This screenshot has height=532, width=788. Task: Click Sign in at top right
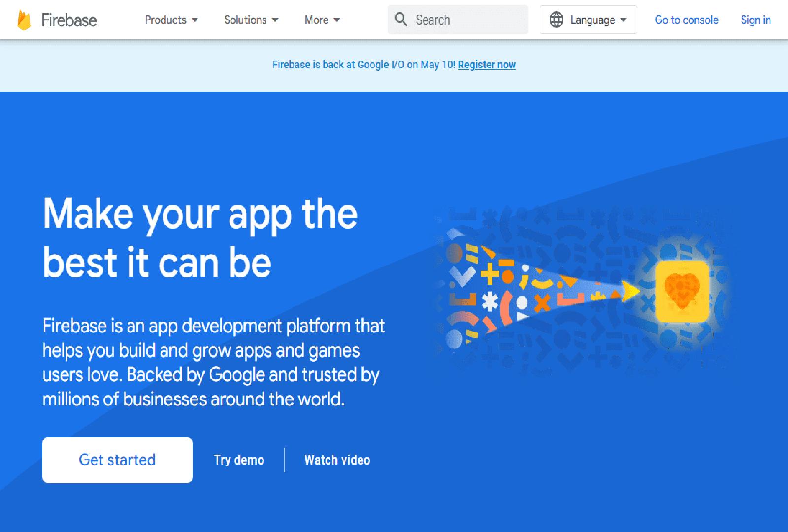(755, 20)
